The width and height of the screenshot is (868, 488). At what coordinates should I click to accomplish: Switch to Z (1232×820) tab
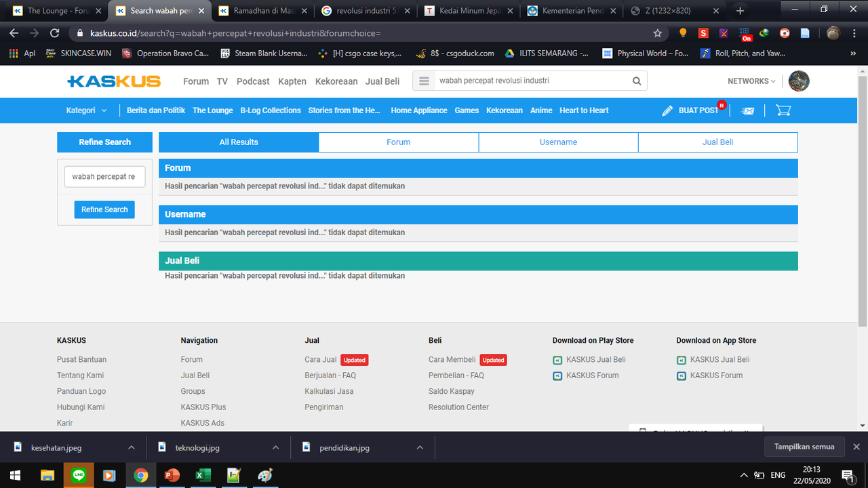(x=673, y=11)
